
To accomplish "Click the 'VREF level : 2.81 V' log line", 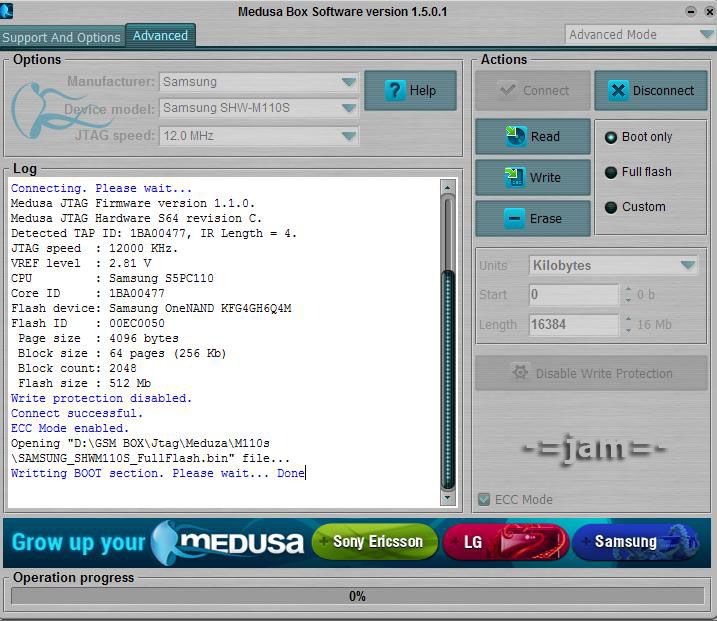I will click(81, 263).
